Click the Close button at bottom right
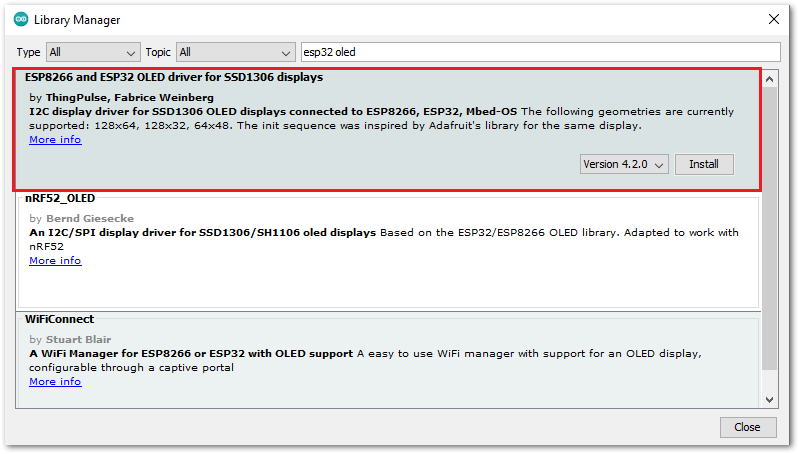The image size is (799, 454). (748, 427)
